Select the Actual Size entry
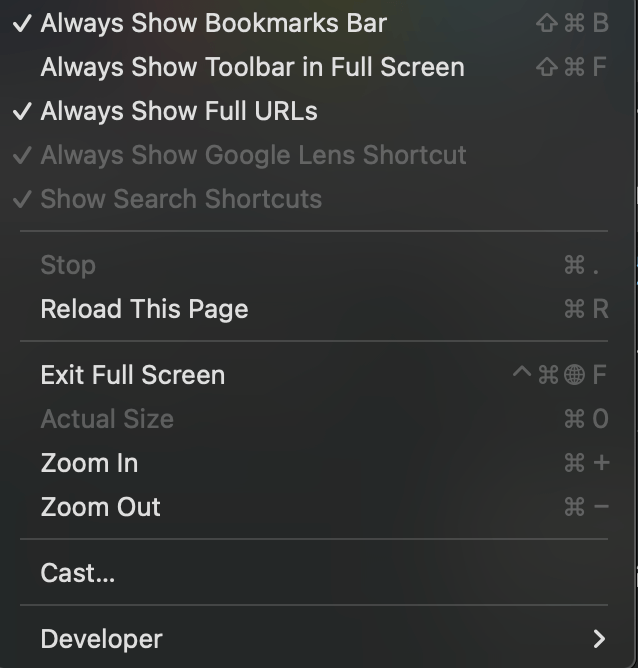 (x=107, y=419)
